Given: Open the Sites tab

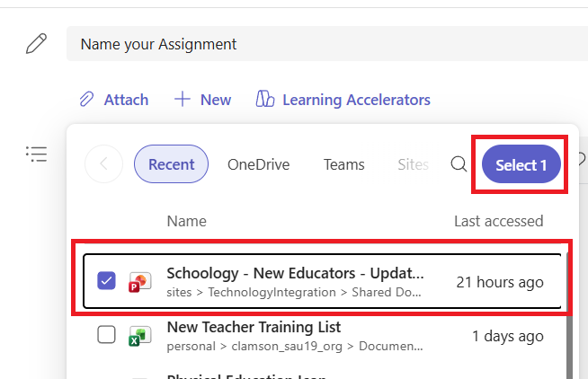Looking at the screenshot, I should [413, 164].
